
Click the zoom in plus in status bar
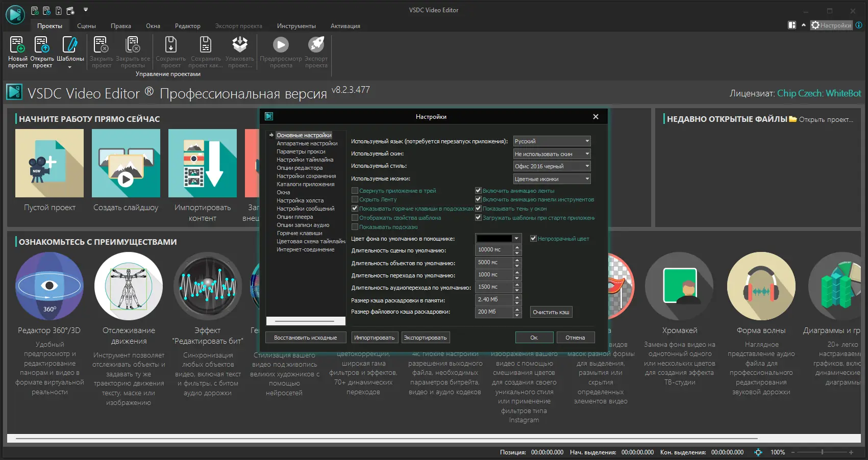[851, 452]
